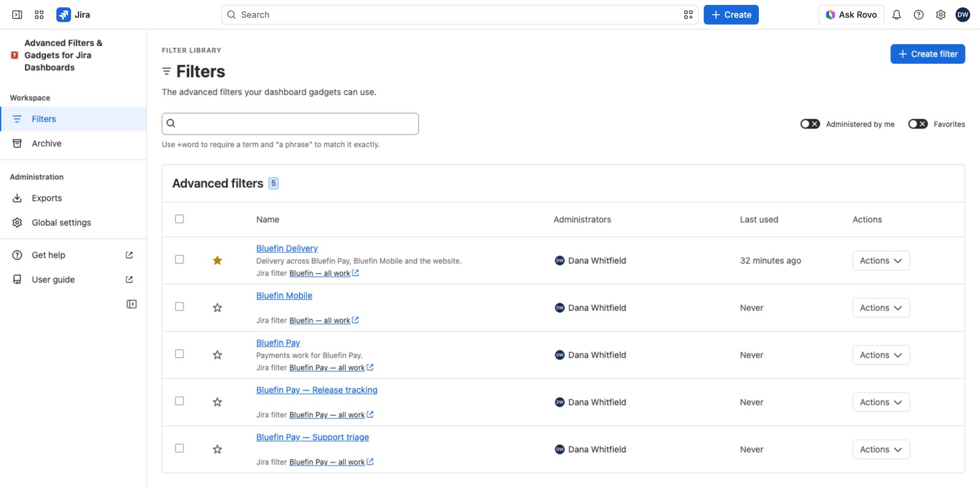Screen dimensions: 980x488
Task: Click the search bar apps grid icon
Action: [688, 15]
